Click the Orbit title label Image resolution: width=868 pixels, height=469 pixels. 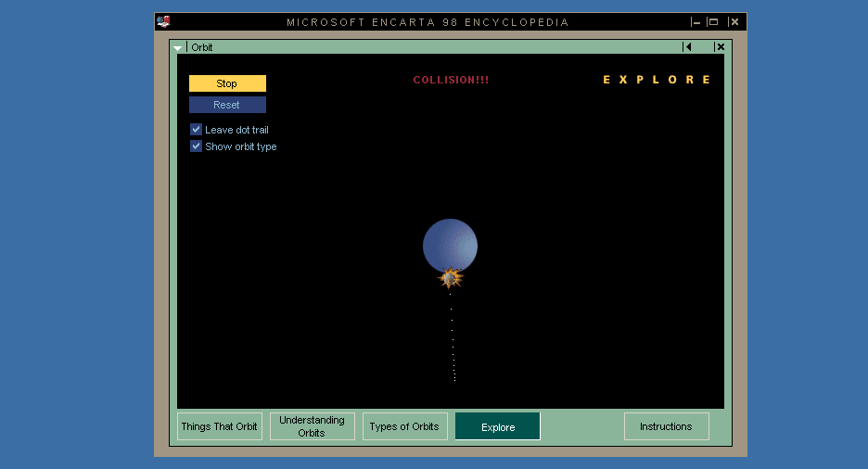202,47
